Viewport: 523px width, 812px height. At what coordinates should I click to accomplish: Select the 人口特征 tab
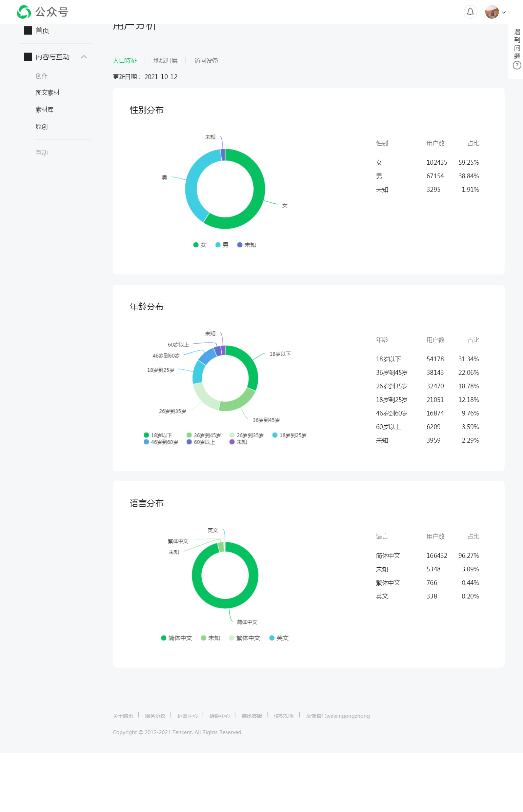click(125, 60)
